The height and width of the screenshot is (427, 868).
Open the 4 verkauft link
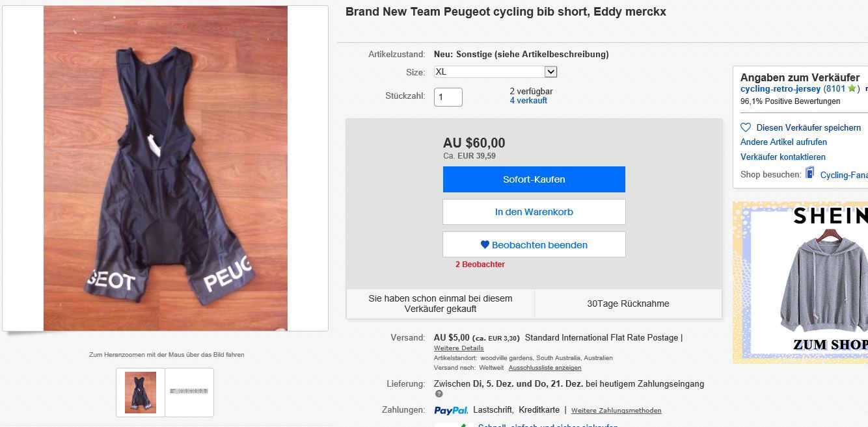pyautogui.click(x=528, y=101)
